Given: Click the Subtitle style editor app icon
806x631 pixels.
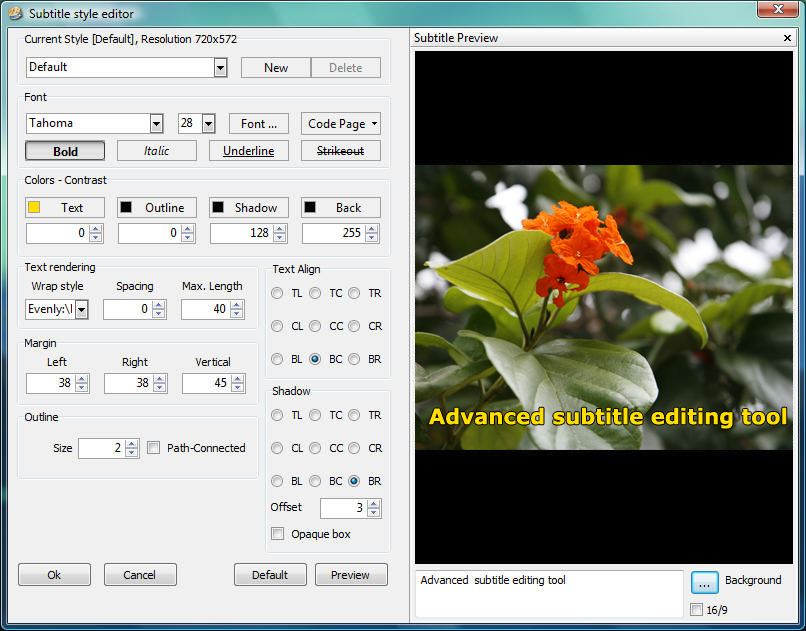Looking at the screenshot, I should 15,13.
